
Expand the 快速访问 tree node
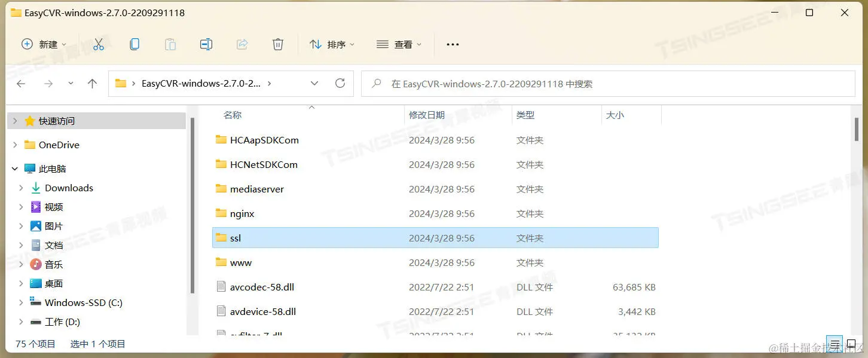pos(15,121)
